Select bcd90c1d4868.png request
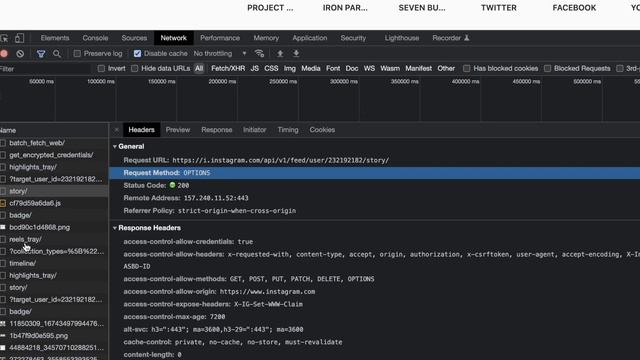This screenshot has height=360, width=640. click(x=54, y=227)
